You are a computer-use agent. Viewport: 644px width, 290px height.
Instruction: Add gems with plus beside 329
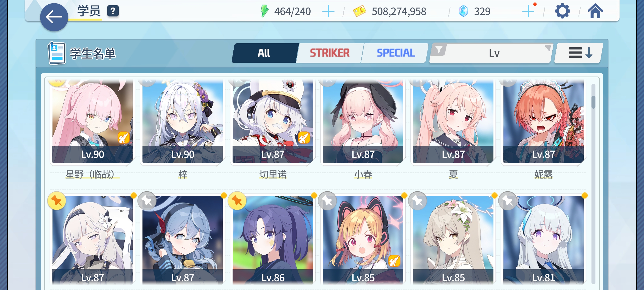coord(528,11)
